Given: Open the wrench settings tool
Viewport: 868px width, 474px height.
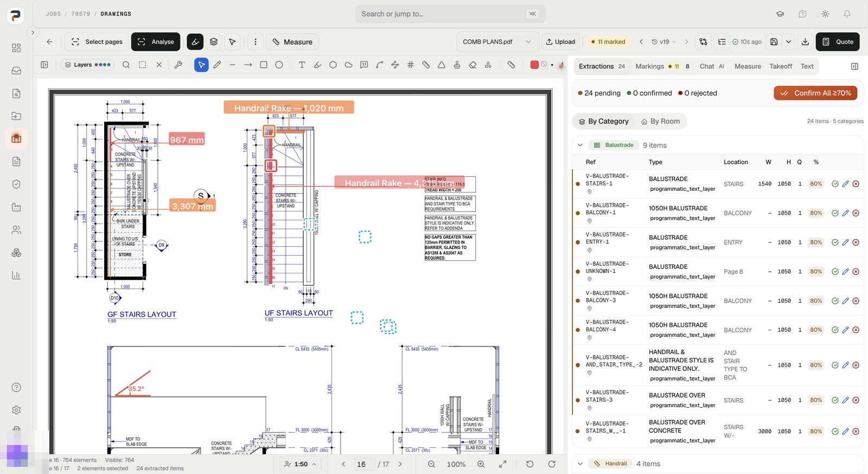Looking at the screenshot, I should click(178, 65).
